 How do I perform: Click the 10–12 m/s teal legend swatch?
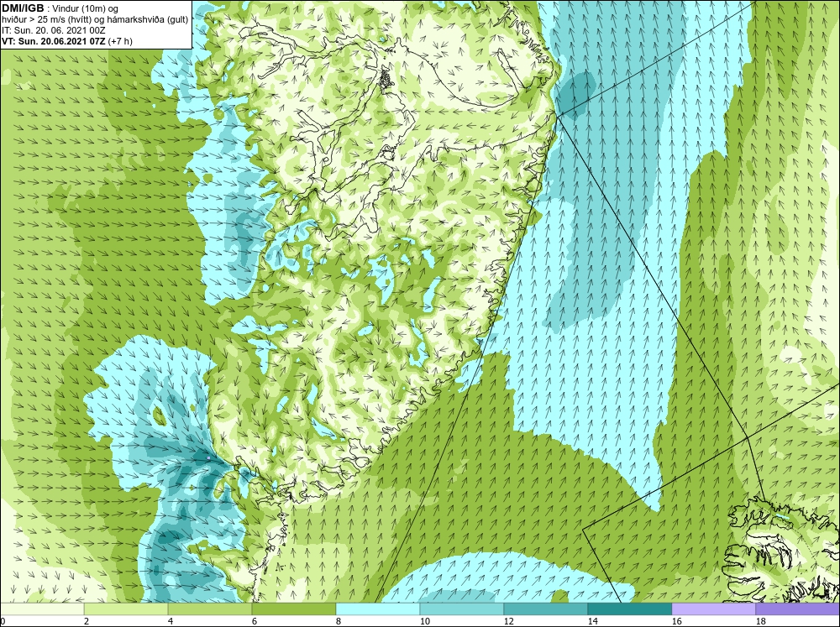pyautogui.click(x=462, y=609)
